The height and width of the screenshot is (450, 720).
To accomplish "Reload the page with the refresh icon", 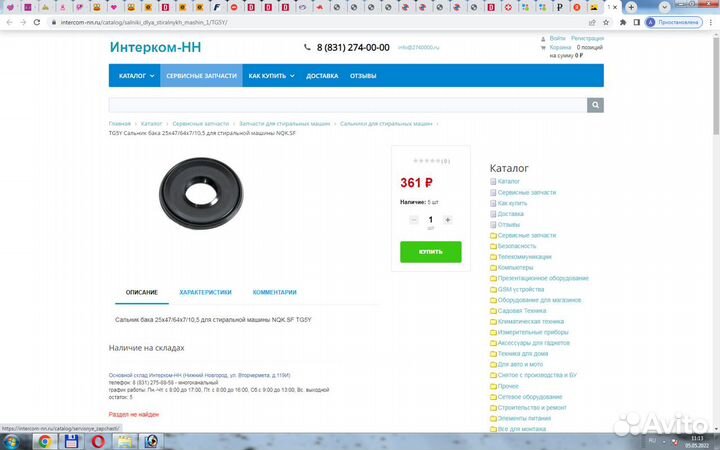I will [x=37, y=21].
